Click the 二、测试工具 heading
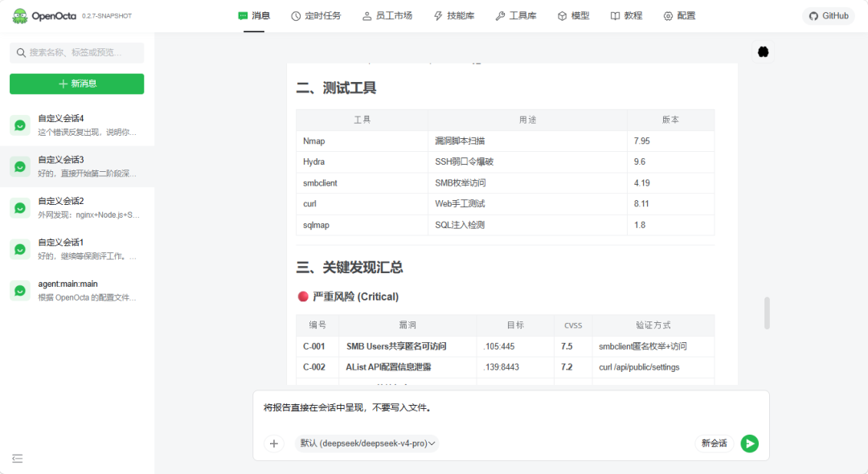 [336, 88]
